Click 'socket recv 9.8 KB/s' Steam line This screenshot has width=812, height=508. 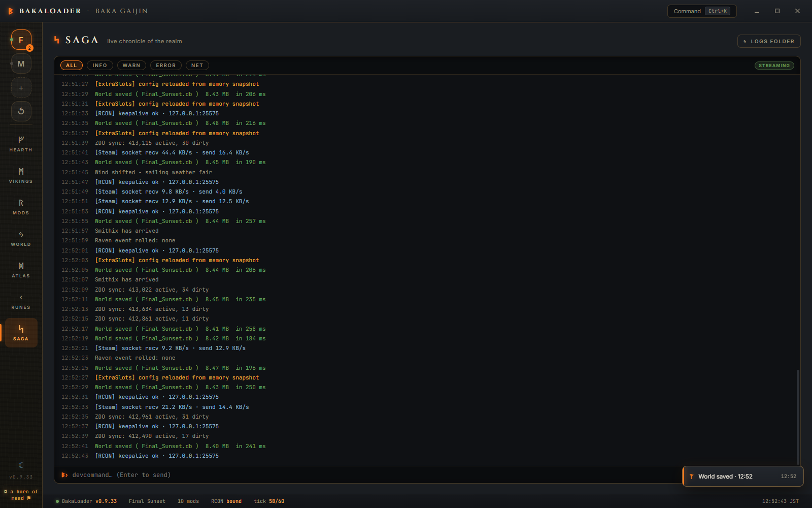168,192
